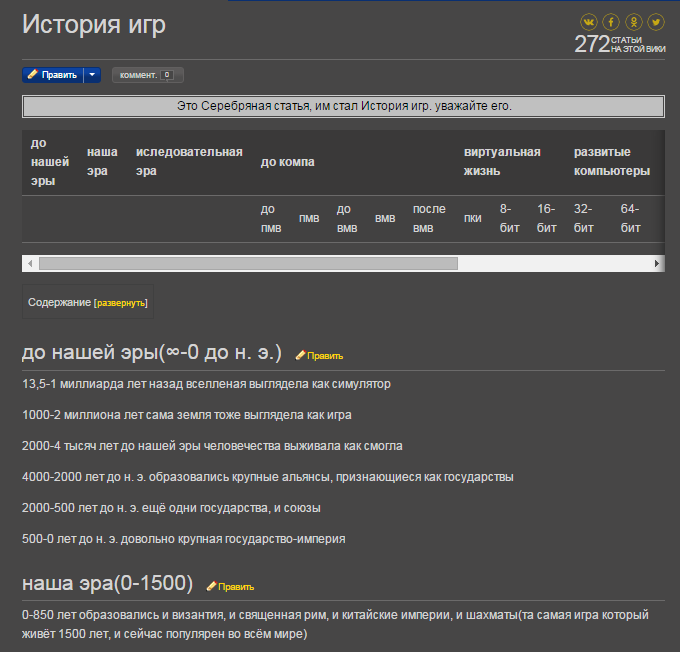The width and height of the screenshot is (680, 652).
Task: Click table cell 'до вмв'
Action: click(347, 219)
